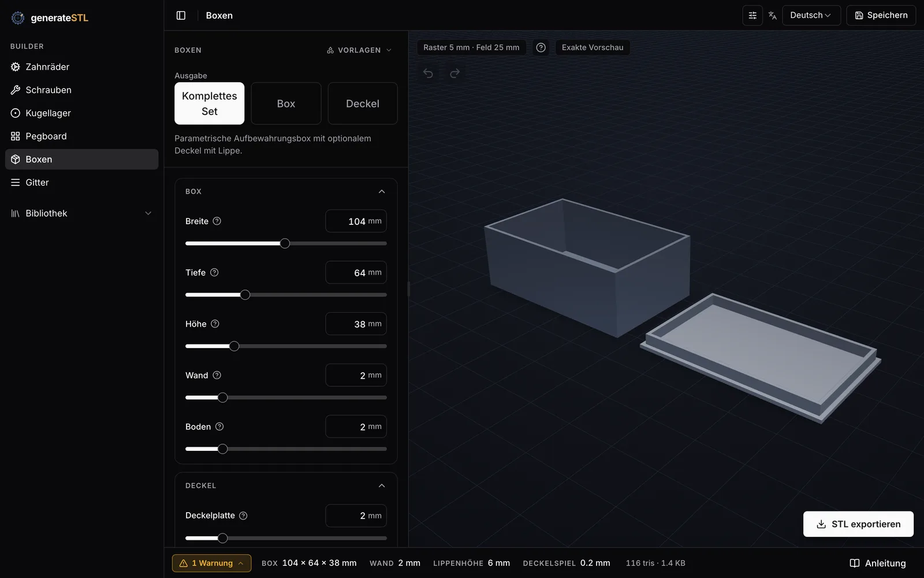Toggle the sidebar panel icon
Screen dimensions: 924x578
pos(181,16)
